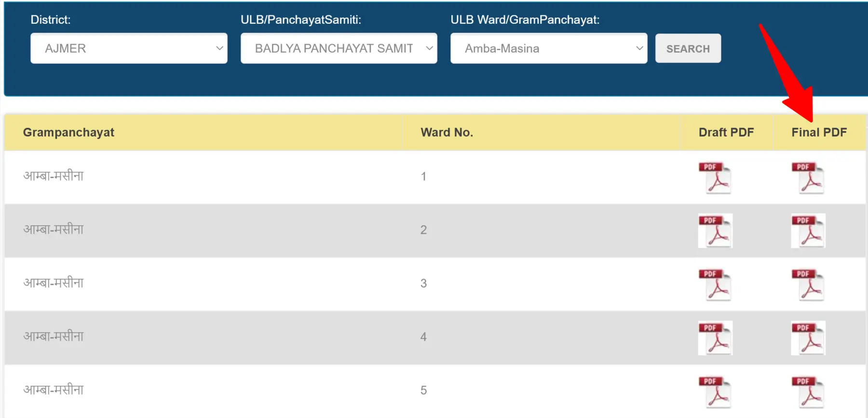Click the Ward No. column header
The width and height of the screenshot is (868, 418).
click(x=447, y=132)
